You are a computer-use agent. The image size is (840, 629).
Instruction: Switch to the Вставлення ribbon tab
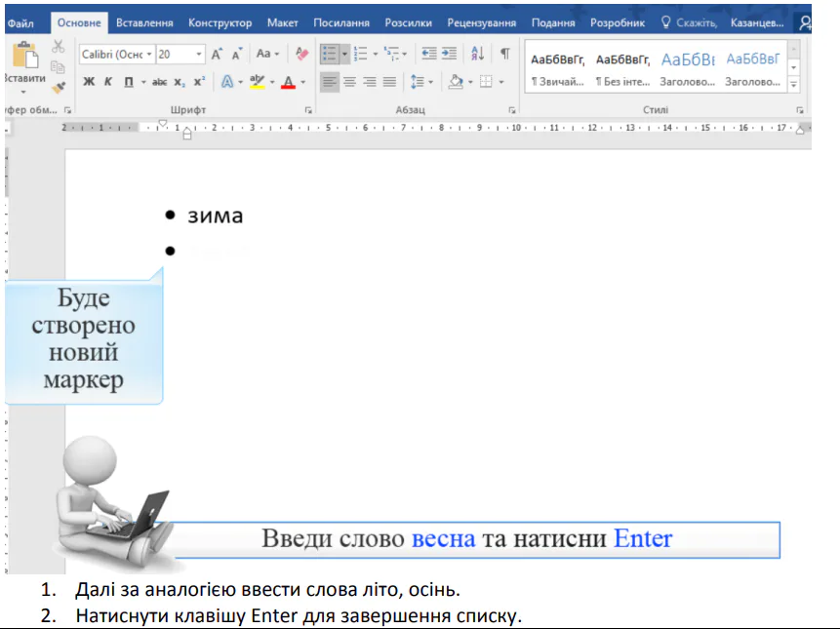click(144, 22)
